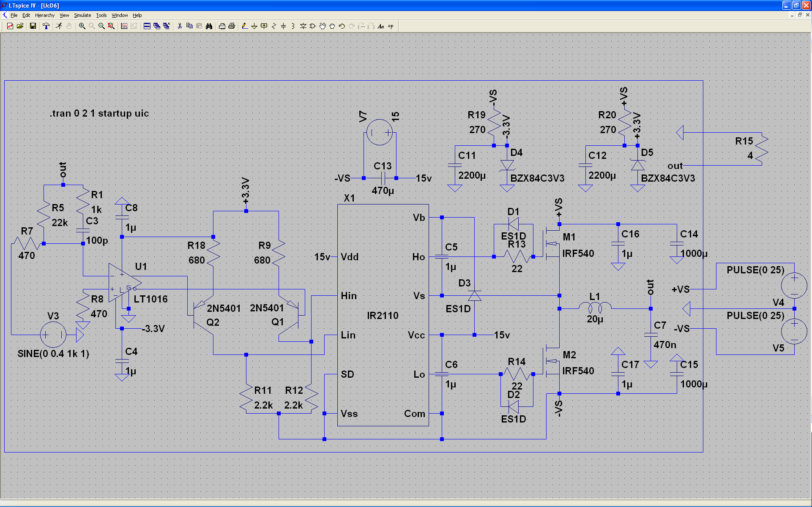Open the File menu

pos(14,15)
